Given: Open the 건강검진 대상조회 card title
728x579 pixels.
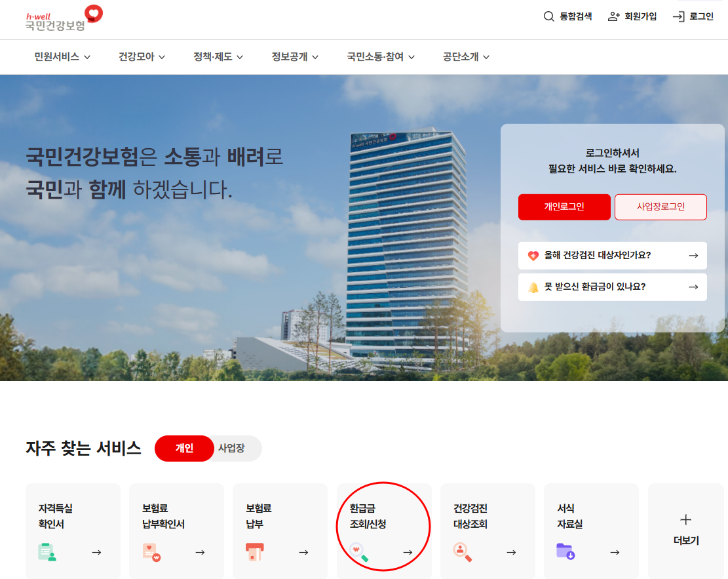Looking at the screenshot, I should pos(470,516).
